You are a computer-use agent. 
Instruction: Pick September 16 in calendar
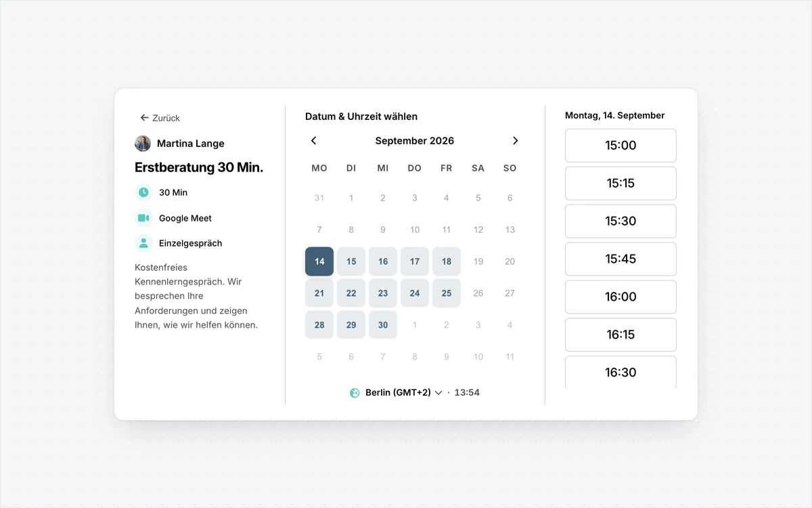click(383, 261)
